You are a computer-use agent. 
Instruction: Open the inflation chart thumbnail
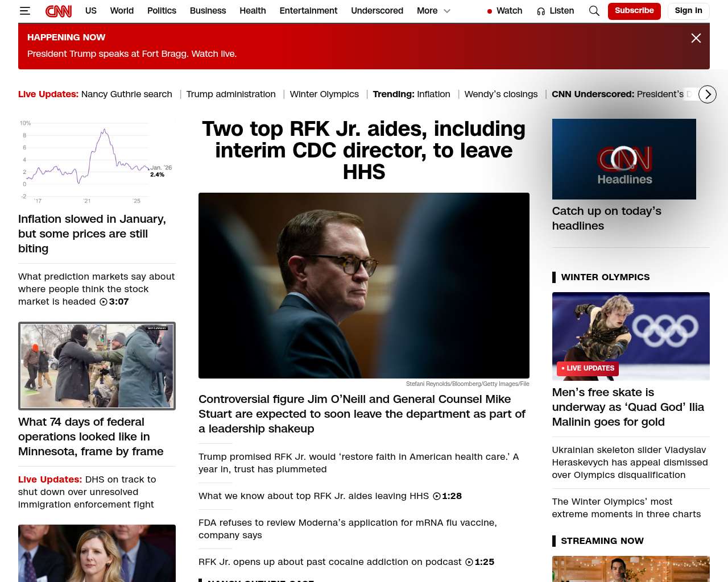tap(97, 161)
